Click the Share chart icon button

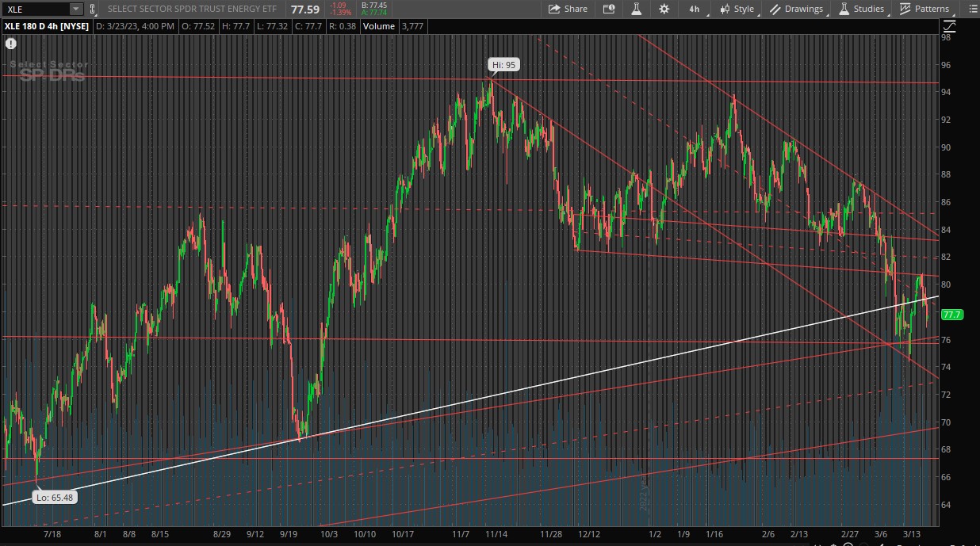click(565, 9)
